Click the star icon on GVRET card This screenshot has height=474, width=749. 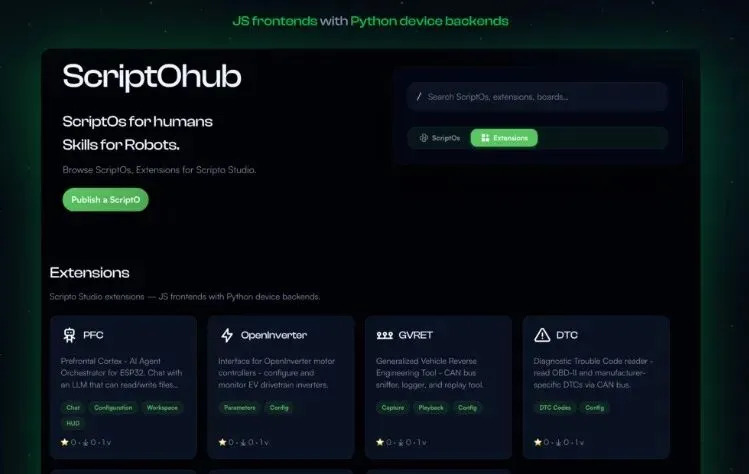pos(380,442)
